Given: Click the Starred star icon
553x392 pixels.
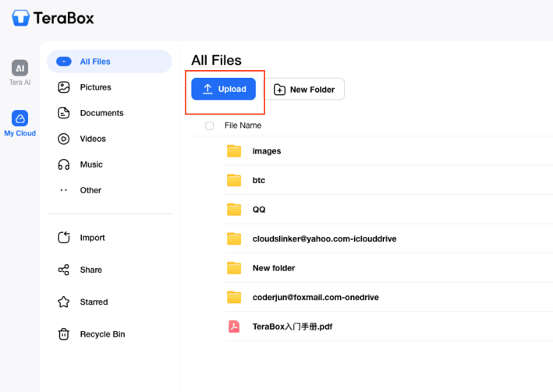Looking at the screenshot, I should point(64,302).
